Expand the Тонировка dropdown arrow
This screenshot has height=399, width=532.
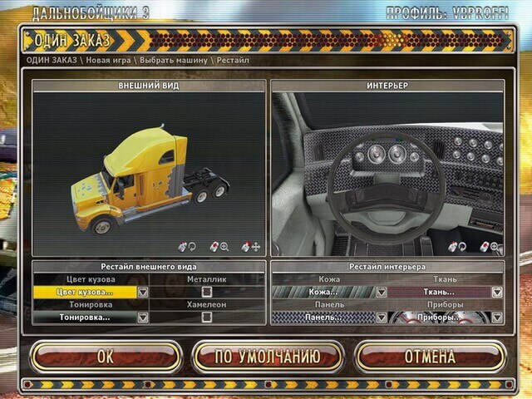[142, 318]
